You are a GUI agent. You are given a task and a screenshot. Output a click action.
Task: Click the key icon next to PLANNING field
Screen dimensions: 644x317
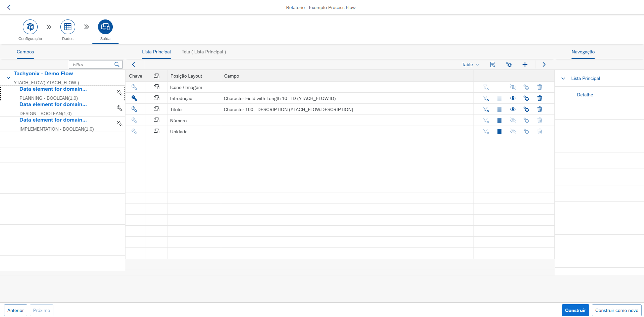pos(119,93)
